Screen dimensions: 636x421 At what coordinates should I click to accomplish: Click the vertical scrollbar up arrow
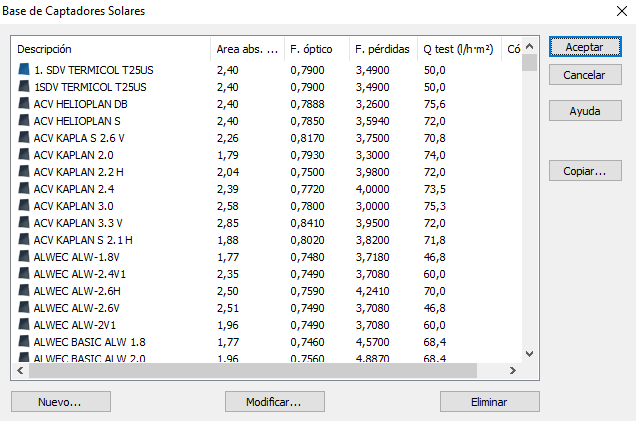tap(529, 46)
